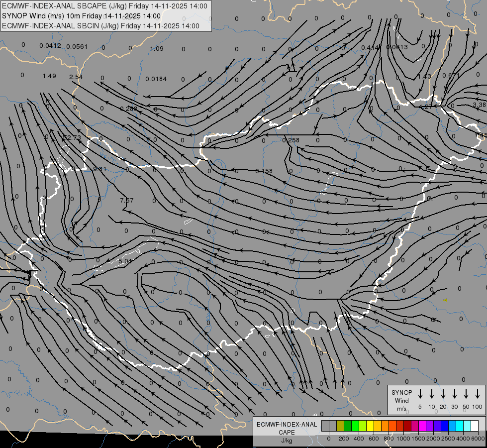487x448 pixels.
Task: Pick the dark red CAPE legend swatch
Action: coord(407,426)
